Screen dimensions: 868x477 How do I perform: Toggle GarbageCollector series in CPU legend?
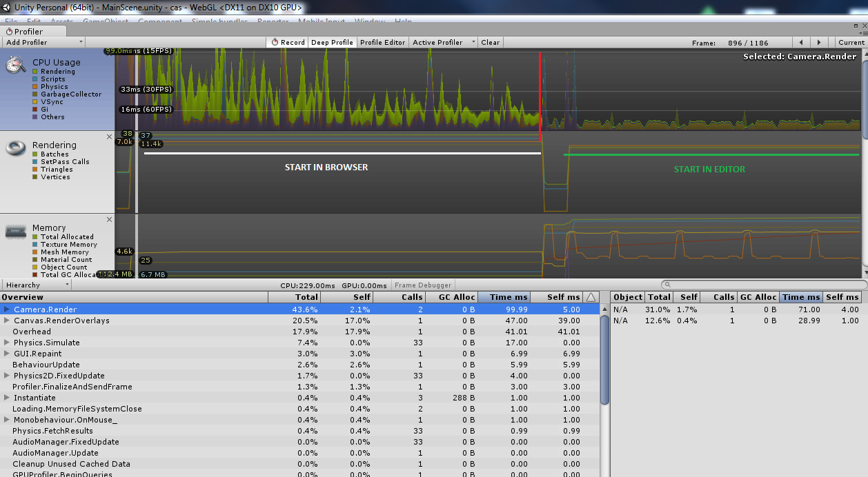pos(35,94)
